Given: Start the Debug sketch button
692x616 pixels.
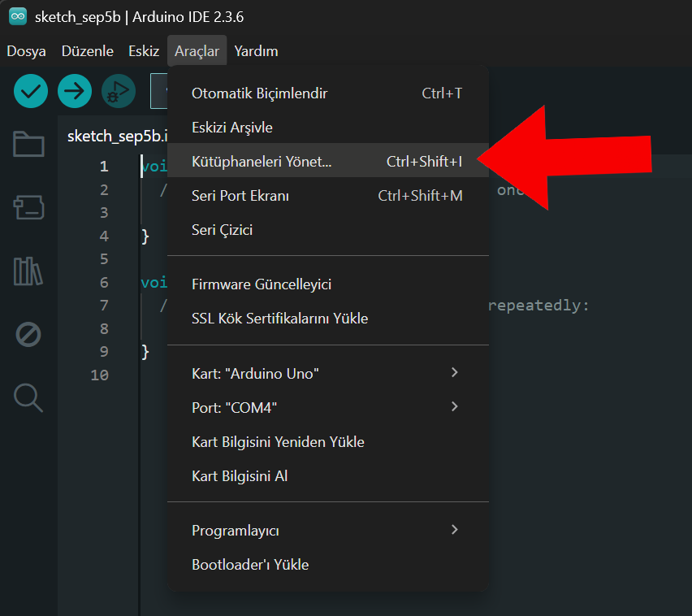Looking at the screenshot, I should 119,91.
